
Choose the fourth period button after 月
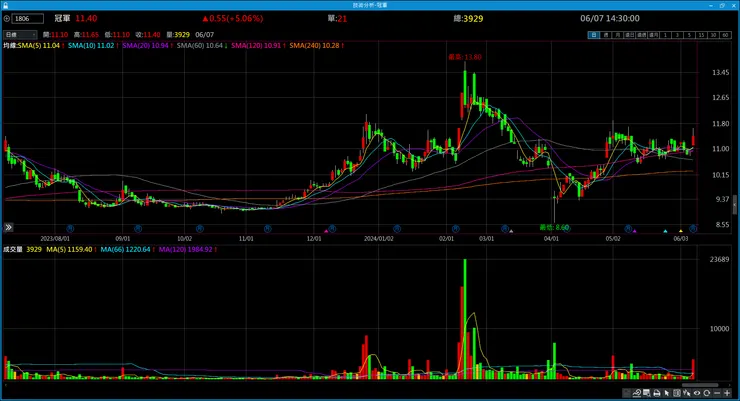(630, 35)
